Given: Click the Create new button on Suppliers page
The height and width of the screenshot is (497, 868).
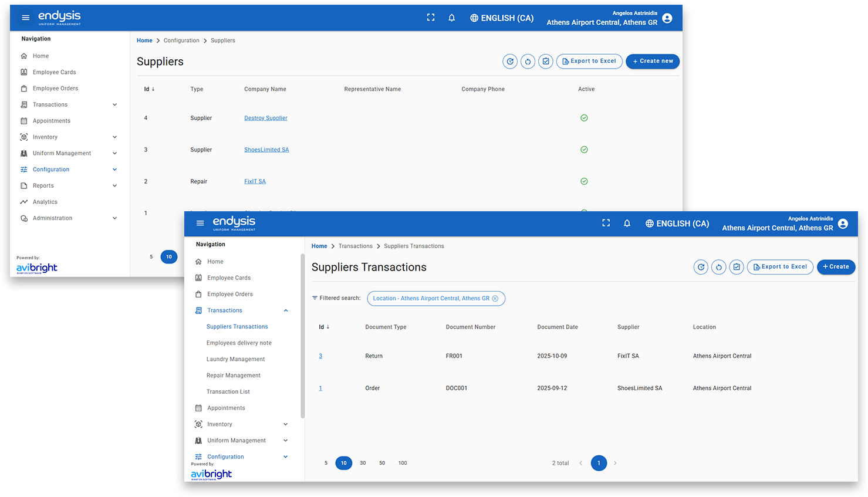Looking at the screenshot, I should pyautogui.click(x=653, y=62).
